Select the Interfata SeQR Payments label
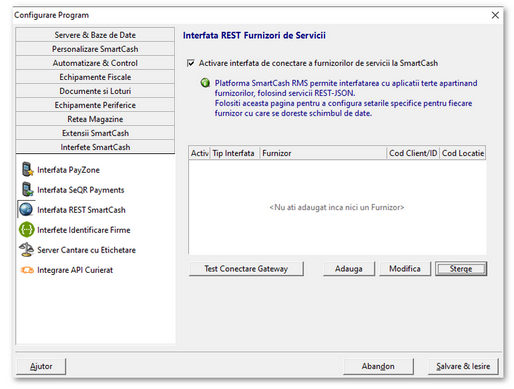 pyautogui.click(x=81, y=190)
